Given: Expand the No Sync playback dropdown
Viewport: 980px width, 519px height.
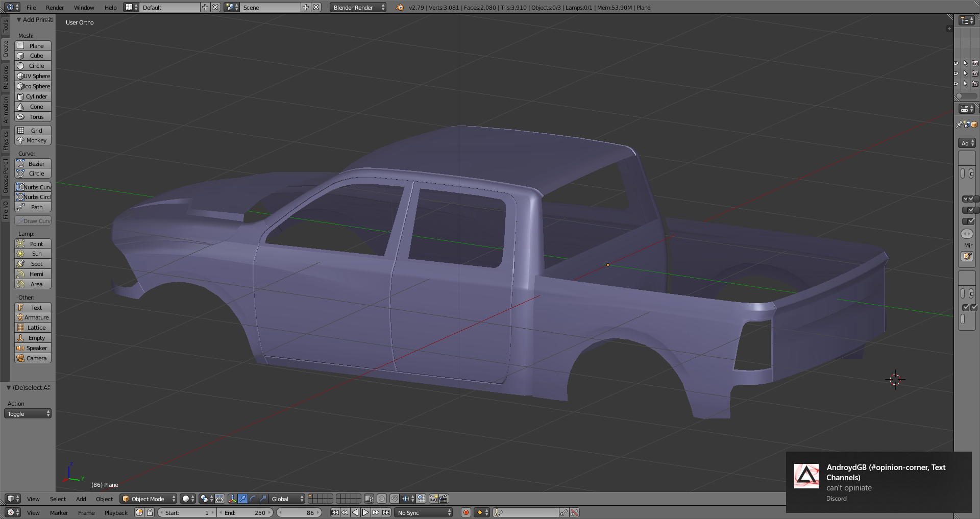Looking at the screenshot, I should [424, 512].
